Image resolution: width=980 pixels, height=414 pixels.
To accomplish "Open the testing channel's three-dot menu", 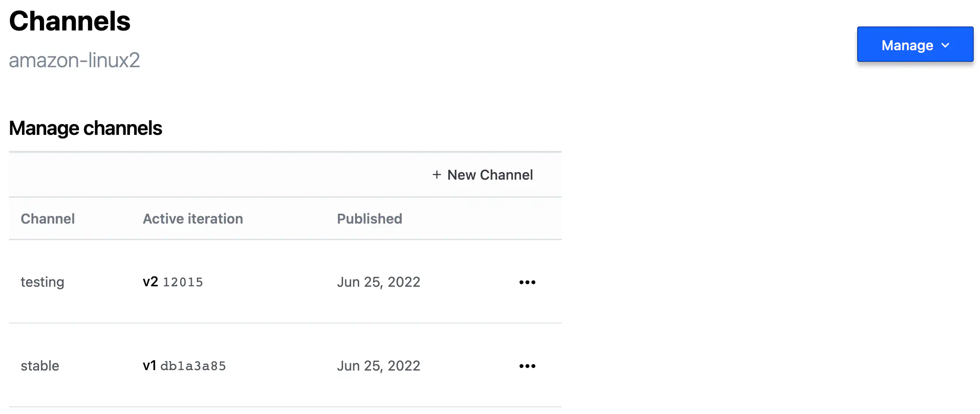I will tap(527, 282).
